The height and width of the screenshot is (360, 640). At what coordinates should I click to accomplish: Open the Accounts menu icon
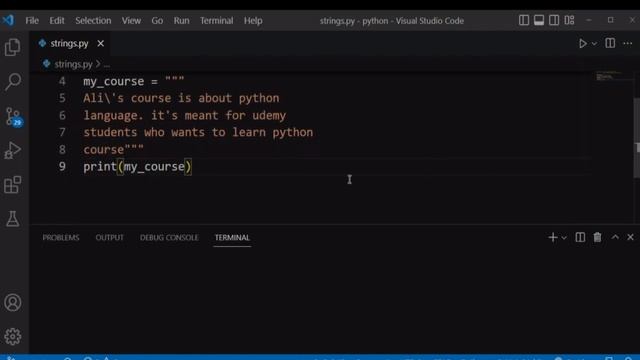tap(13, 302)
